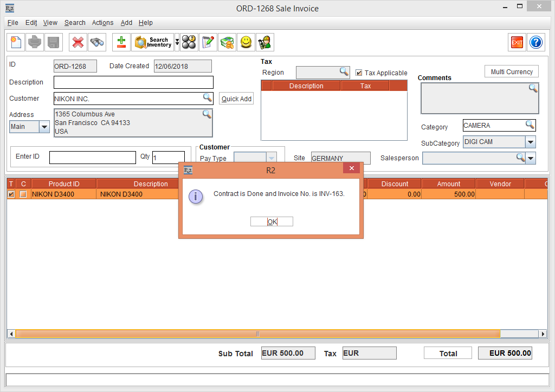Viewport: 555px width, 392px height.
Task: Close the R2 message dialog
Action: 351,168
